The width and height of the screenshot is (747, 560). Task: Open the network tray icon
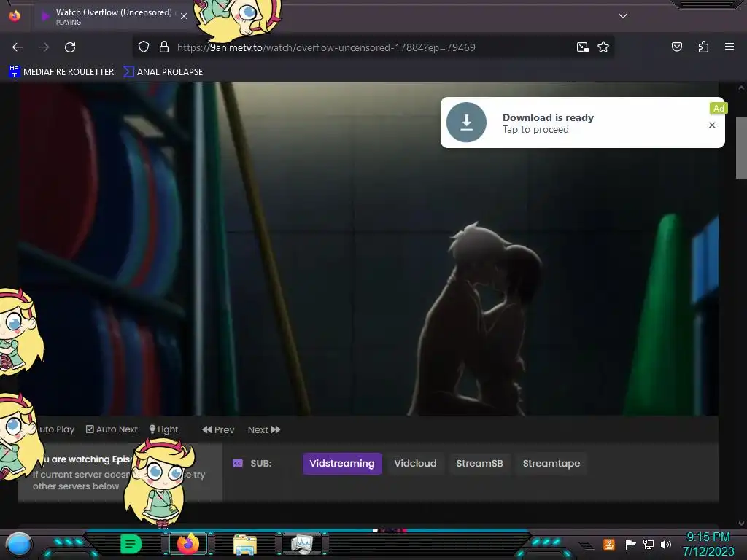click(649, 544)
